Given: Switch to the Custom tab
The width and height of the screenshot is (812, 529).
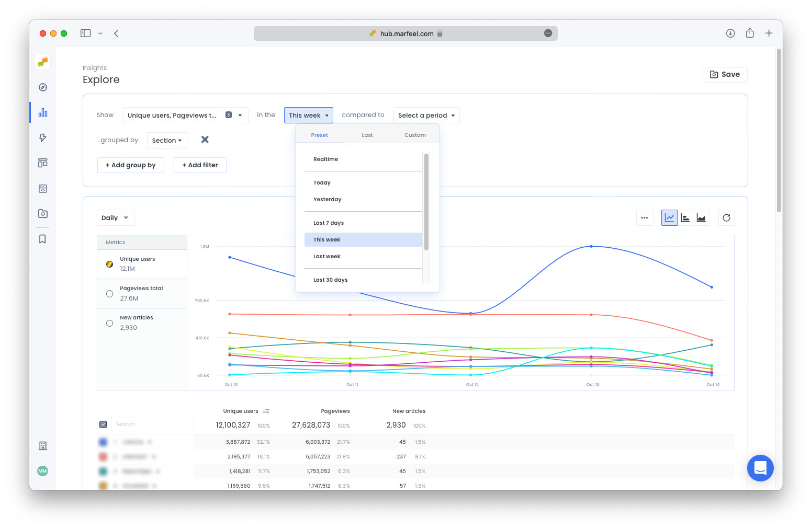Looking at the screenshot, I should 415,135.
